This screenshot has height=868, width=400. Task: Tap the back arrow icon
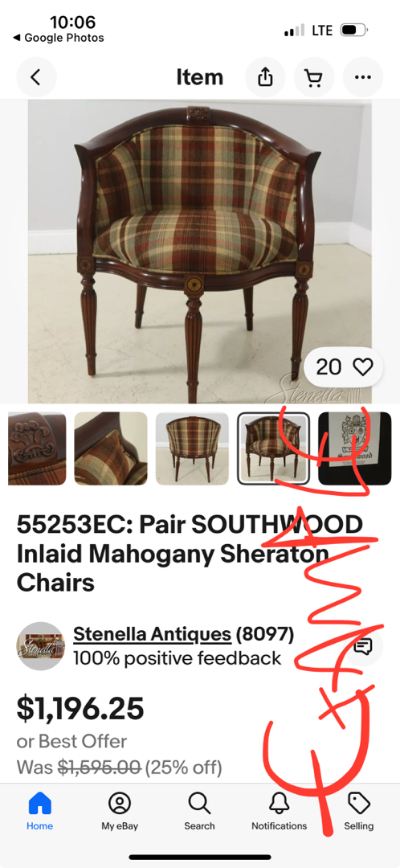pos(36,77)
